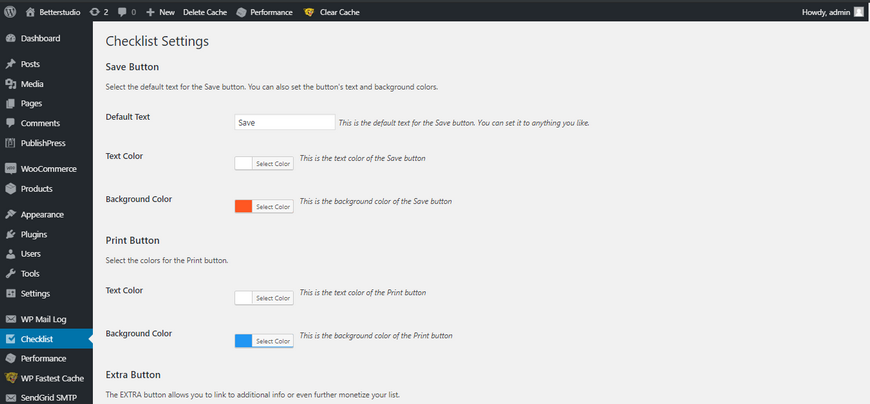Viewport: 870px width, 404px height.
Task: Click the Extra Button section heading
Action: (x=133, y=375)
